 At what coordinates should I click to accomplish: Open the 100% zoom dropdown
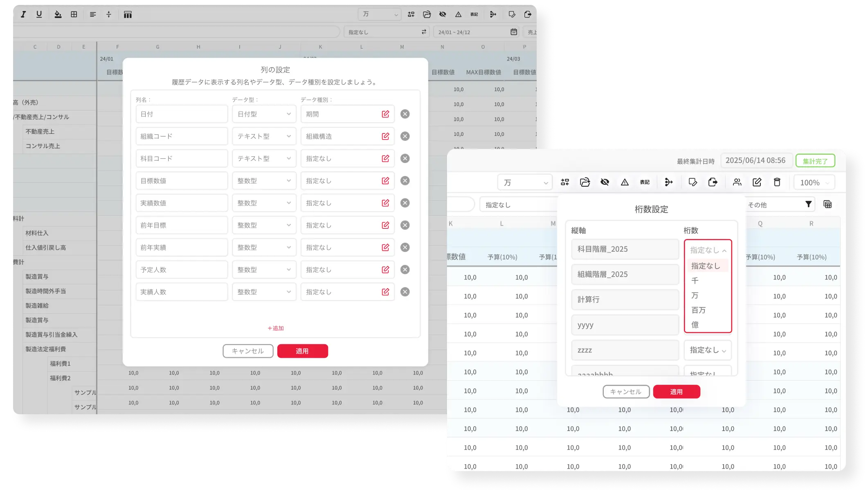(x=814, y=183)
